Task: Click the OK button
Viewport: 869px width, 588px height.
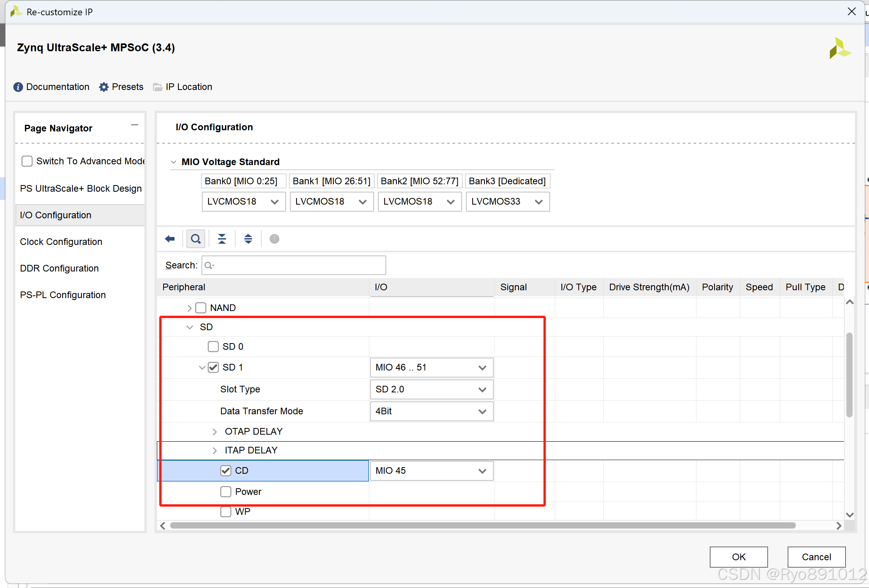Action: pos(738,557)
